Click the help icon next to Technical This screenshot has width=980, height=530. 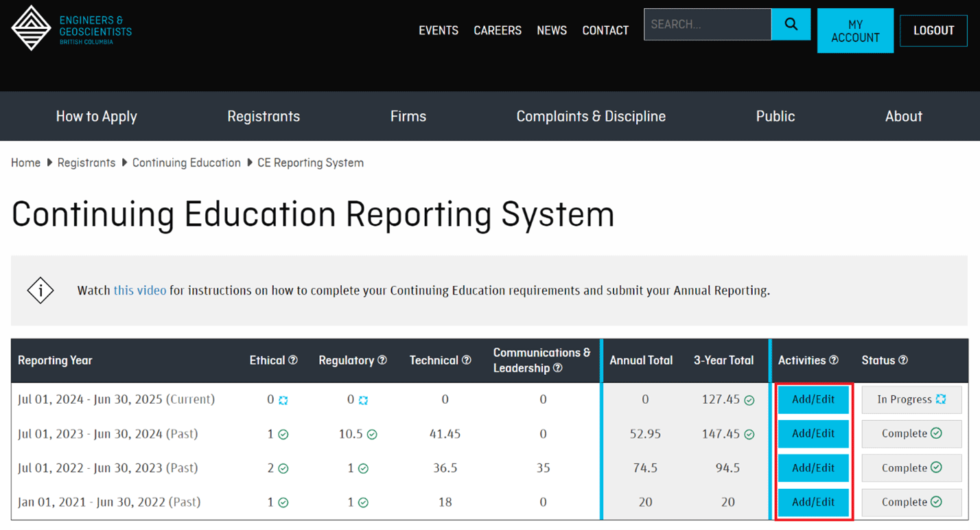(467, 360)
